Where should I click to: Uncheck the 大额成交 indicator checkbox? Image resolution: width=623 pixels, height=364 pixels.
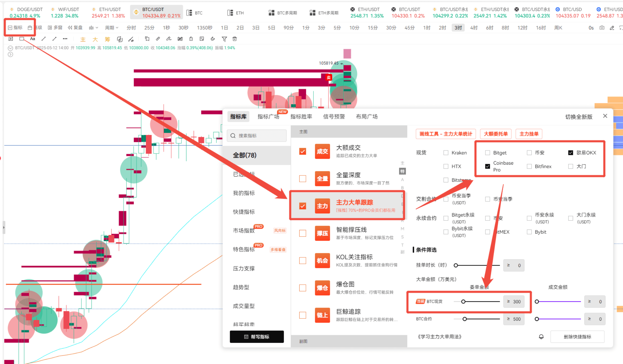(303, 151)
